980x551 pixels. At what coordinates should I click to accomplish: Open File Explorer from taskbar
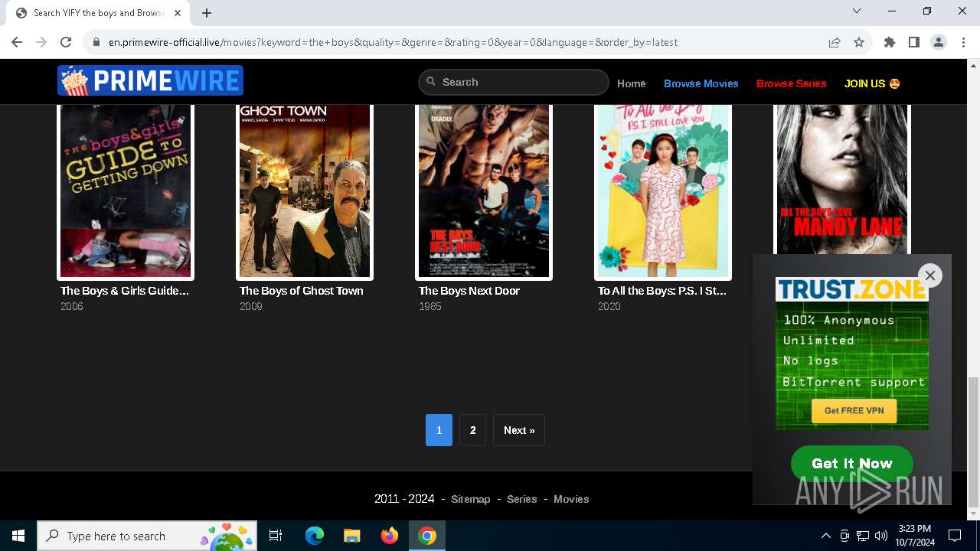point(352,536)
